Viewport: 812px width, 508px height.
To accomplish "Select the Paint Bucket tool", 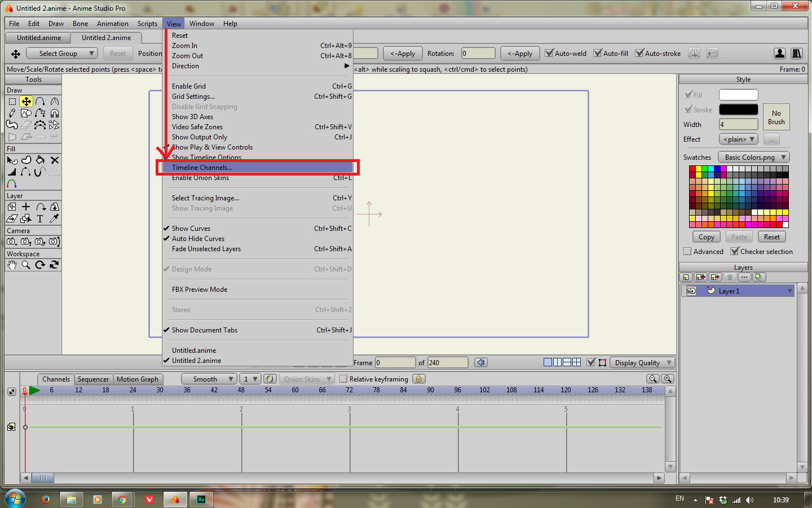I will (x=40, y=160).
